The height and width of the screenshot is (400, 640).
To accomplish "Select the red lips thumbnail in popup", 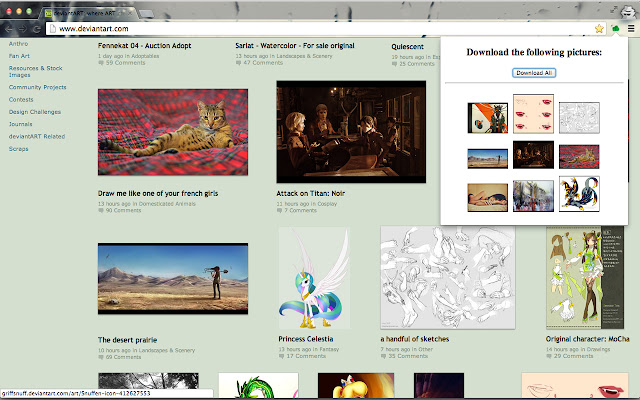I will 533,114.
